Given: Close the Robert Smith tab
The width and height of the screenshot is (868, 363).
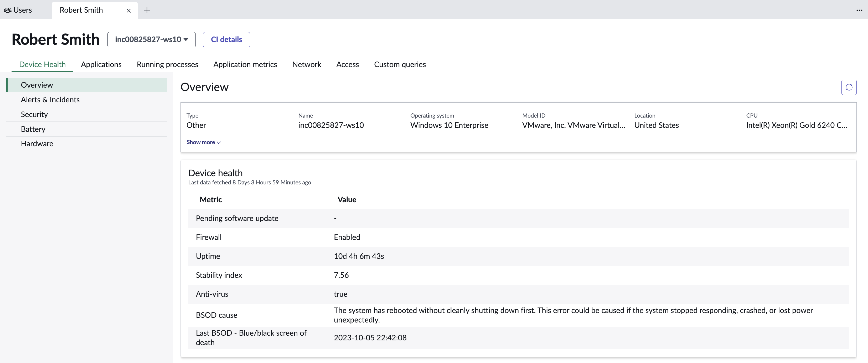Looking at the screenshot, I should click(x=129, y=11).
